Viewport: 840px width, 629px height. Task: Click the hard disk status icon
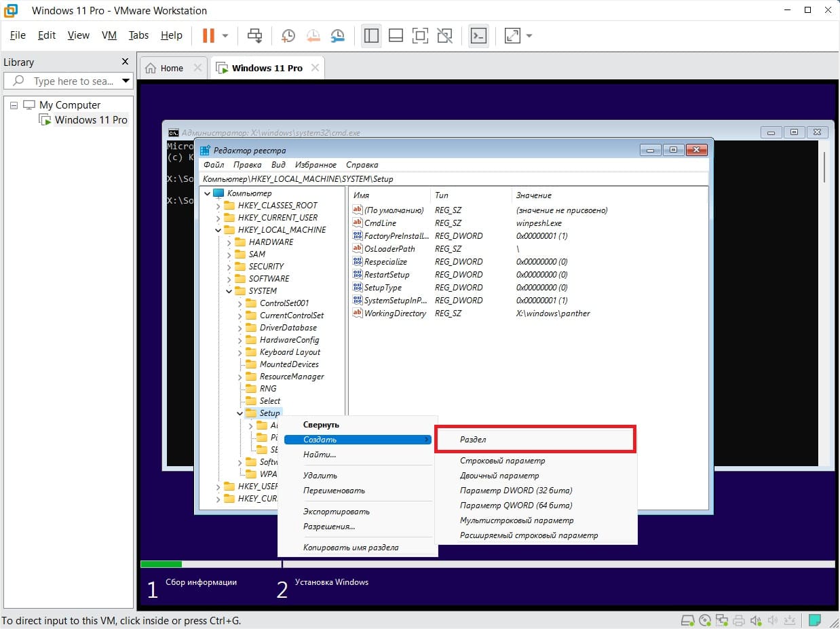point(687,620)
